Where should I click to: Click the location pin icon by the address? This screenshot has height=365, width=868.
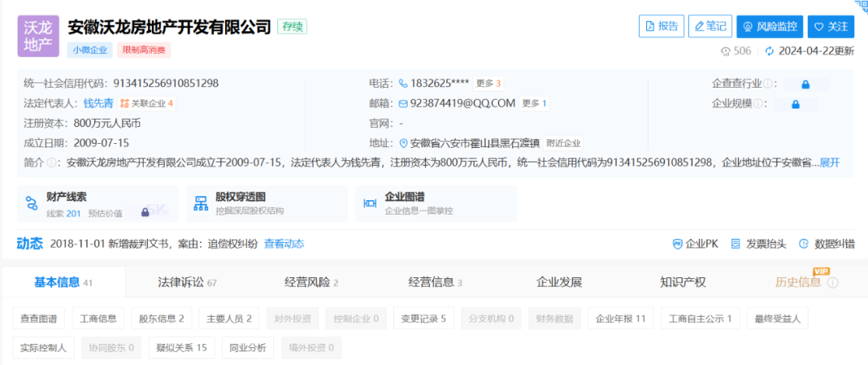tap(403, 143)
